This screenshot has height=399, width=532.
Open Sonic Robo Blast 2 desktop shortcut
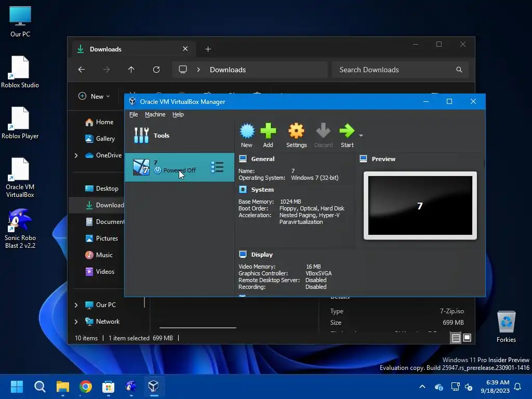[20, 229]
